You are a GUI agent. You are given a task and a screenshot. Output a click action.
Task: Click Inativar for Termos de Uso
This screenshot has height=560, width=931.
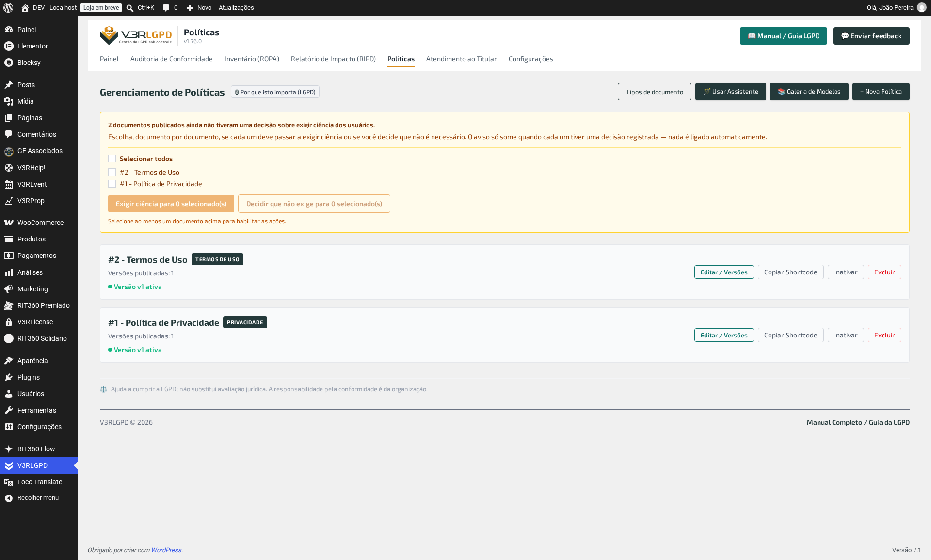(x=846, y=272)
